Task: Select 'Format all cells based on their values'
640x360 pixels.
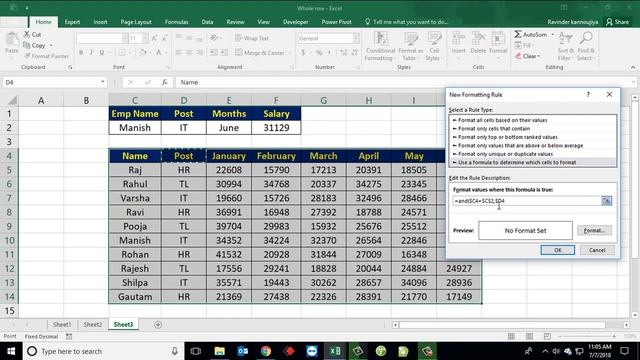Action: click(x=533, y=120)
